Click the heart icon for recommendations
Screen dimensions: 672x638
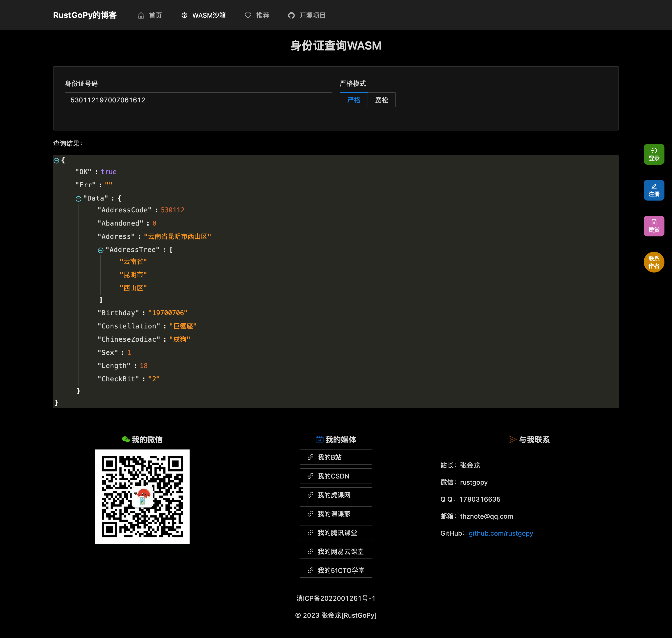click(248, 15)
